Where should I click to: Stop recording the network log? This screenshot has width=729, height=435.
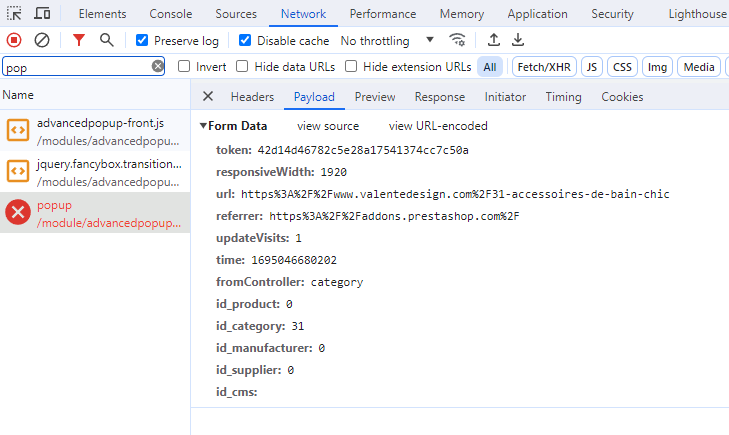point(14,40)
